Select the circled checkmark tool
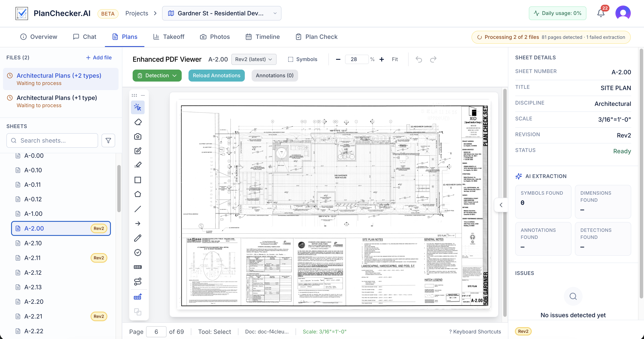Viewport: 644px width, 339px height. point(138,253)
